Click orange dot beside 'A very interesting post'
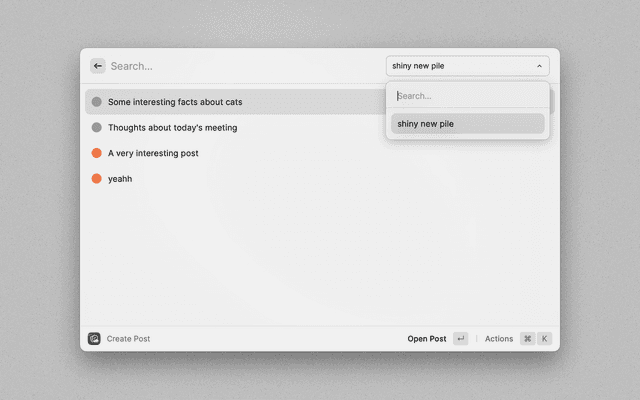The image size is (640, 400). coord(96,153)
